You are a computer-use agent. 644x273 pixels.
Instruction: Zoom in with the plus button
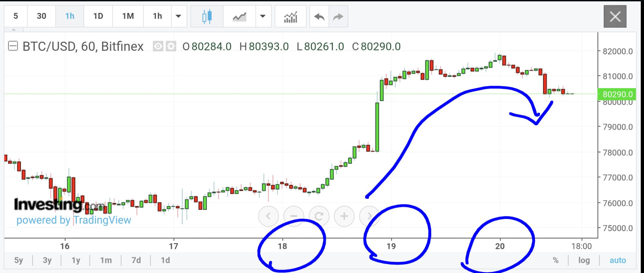(x=344, y=216)
